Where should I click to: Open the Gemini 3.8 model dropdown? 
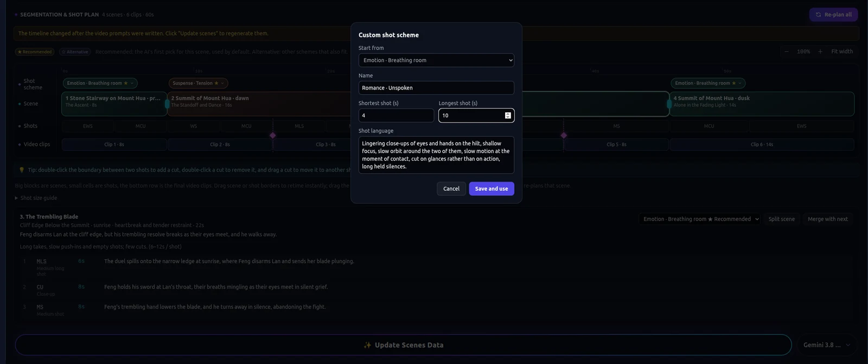(x=826, y=345)
